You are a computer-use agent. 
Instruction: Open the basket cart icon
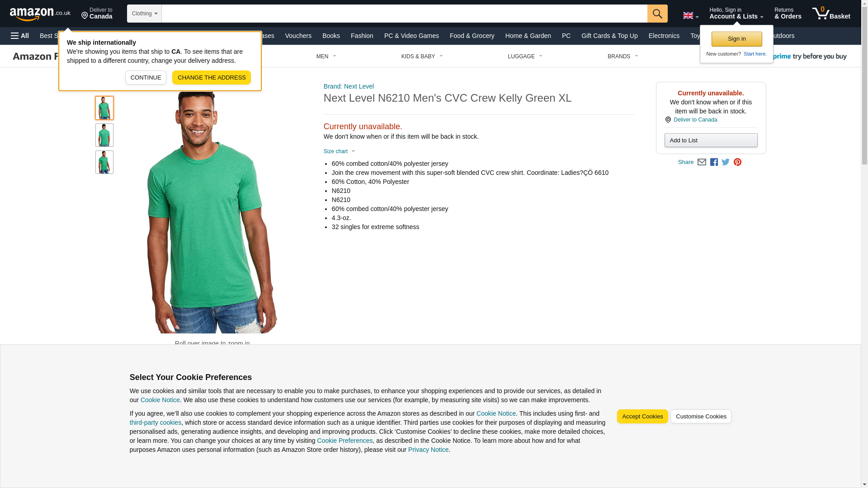[831, 14]
